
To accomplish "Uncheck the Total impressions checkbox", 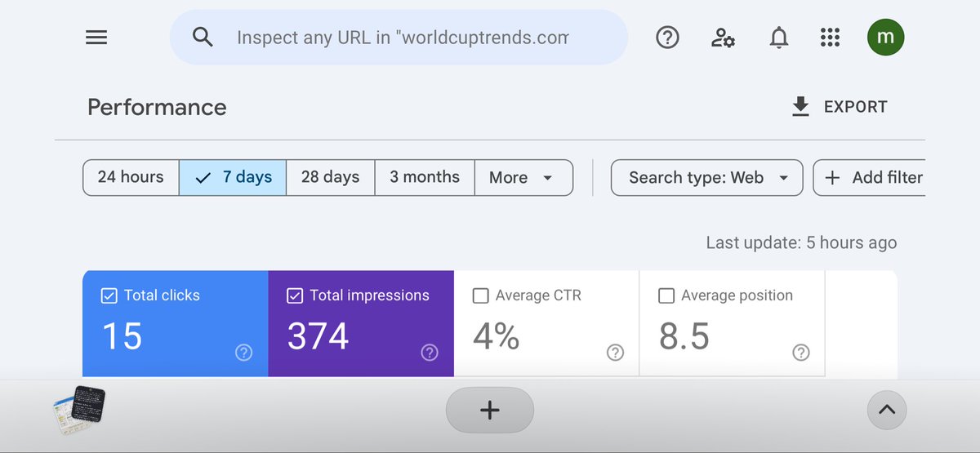I will pyautogui.click(x=295, y=295).
